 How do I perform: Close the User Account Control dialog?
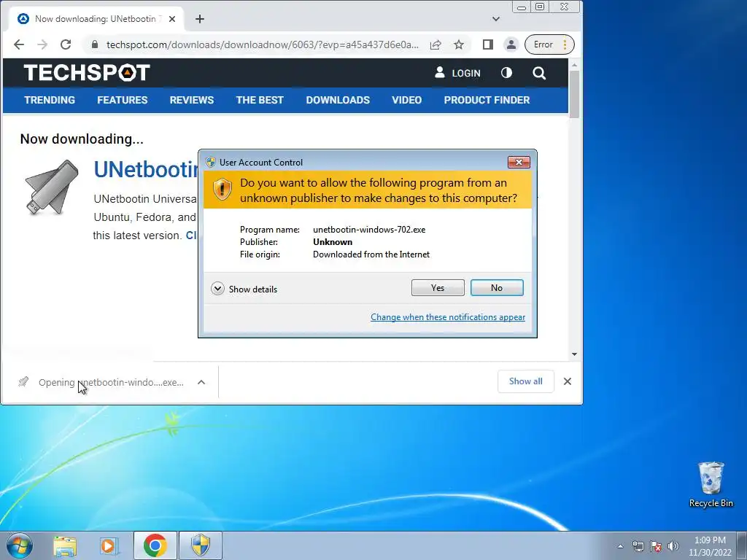coord(519,163)
